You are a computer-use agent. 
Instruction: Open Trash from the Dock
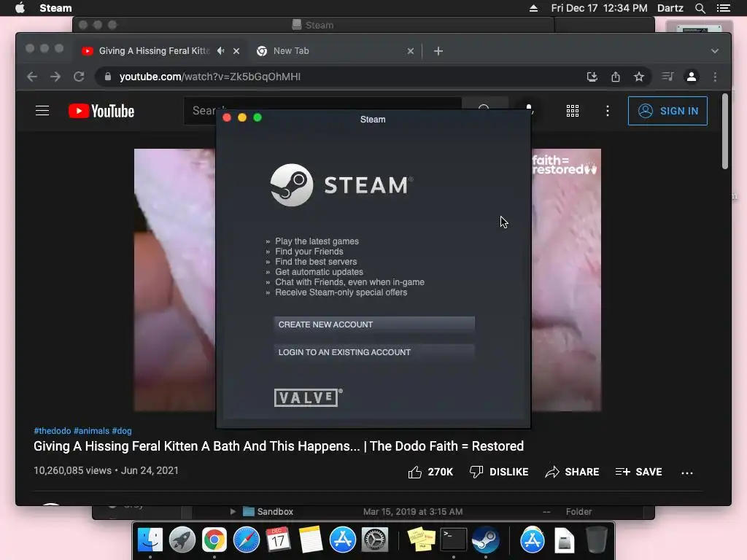(596, 540)
